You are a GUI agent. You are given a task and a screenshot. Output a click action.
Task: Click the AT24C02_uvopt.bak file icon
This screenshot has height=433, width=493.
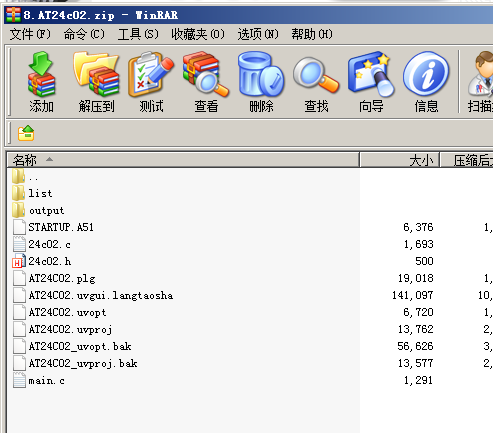pos(19,346)
